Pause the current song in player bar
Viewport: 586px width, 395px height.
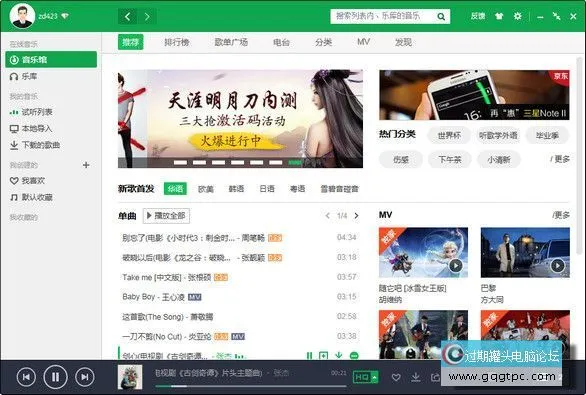[55, 377]
